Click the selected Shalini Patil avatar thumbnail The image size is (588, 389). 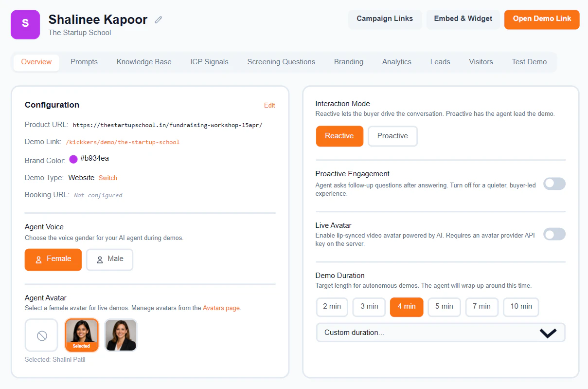click(x=81, y=335)
